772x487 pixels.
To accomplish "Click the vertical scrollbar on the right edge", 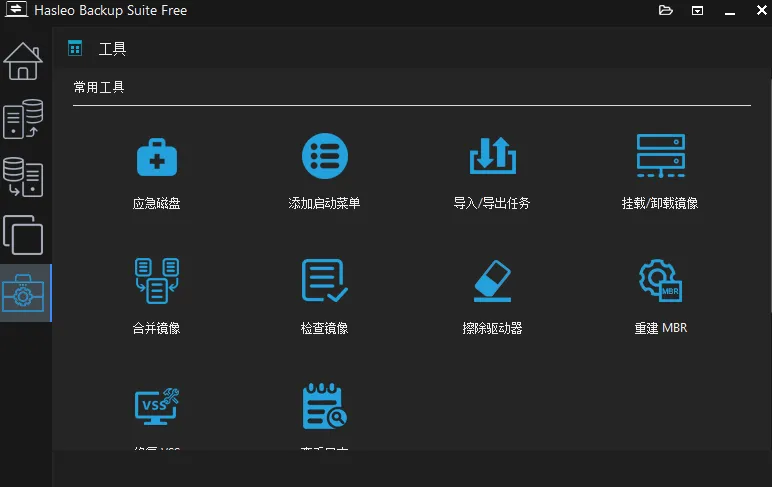I will pyautogui.click(x=770, y=195).
